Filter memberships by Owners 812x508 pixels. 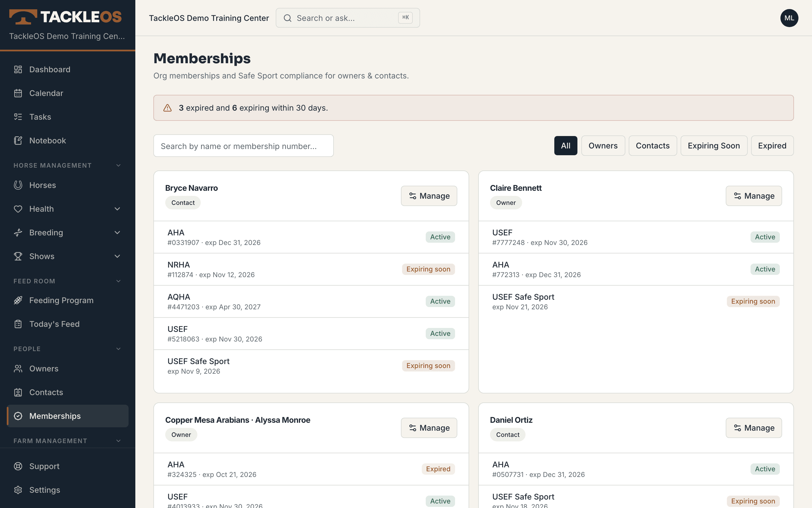coord(603,146)
